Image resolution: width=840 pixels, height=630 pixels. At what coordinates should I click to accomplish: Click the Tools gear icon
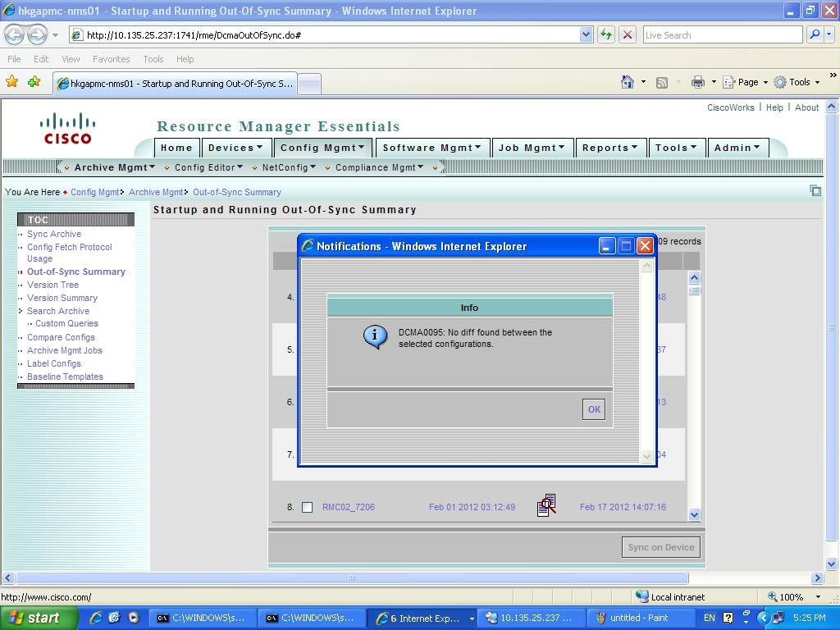(x=780, y=82)
